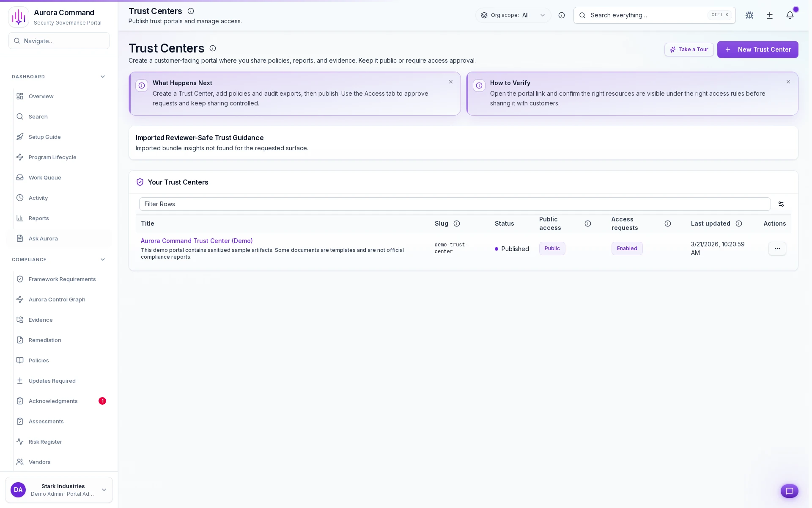Screen dimensions: 812x508
Task: Open the column filter settings icon
Action: click(781, 204)
